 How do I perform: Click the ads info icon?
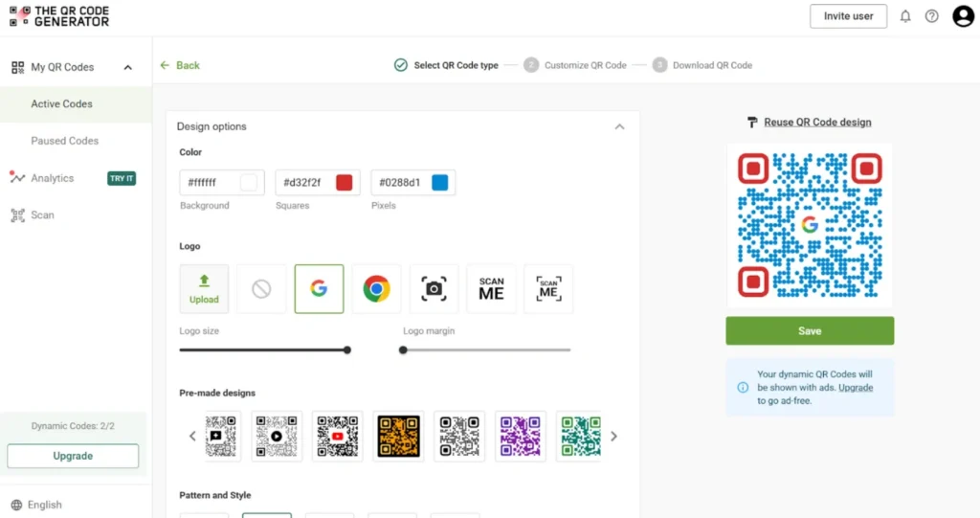point(743,387)
